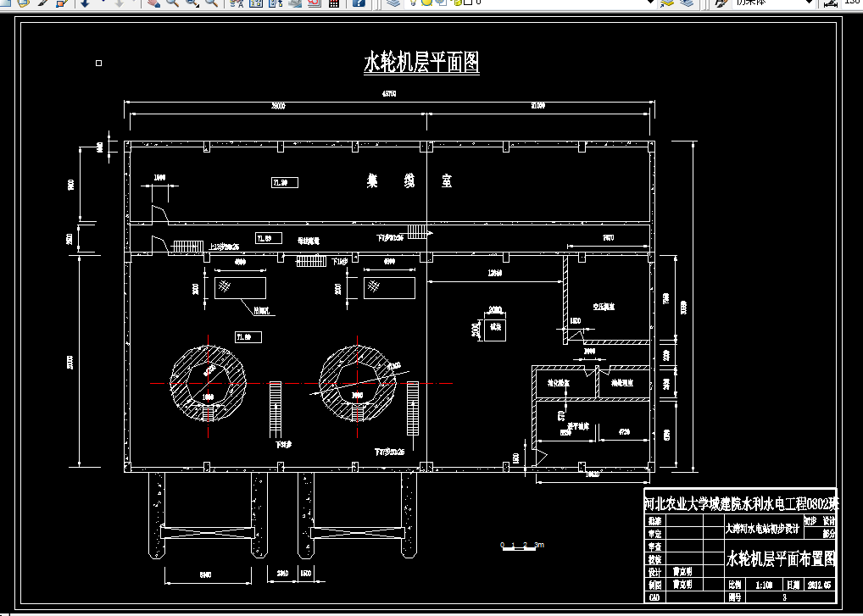Select the university header line in the title block
Screen dimensions: 863x616
740,503
